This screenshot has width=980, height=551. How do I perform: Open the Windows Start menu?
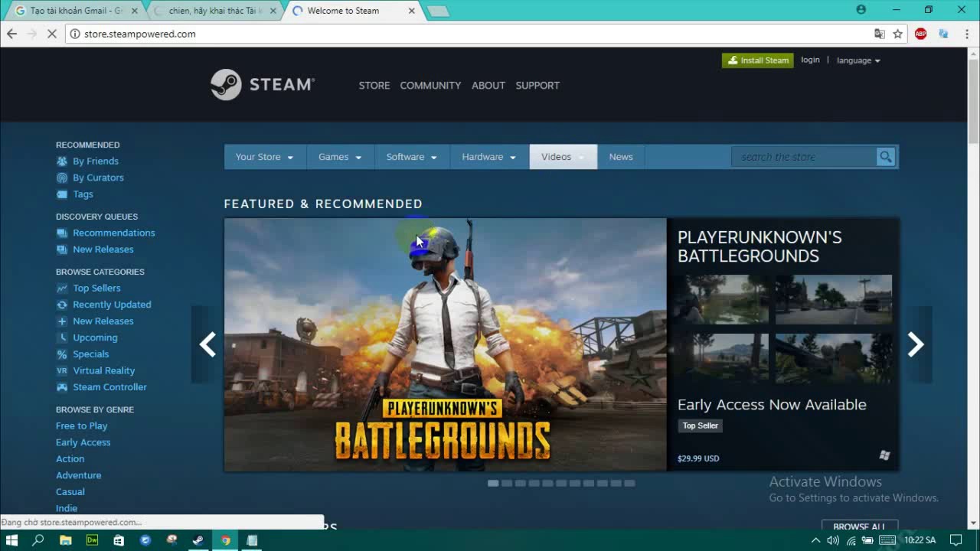point(11,540)
